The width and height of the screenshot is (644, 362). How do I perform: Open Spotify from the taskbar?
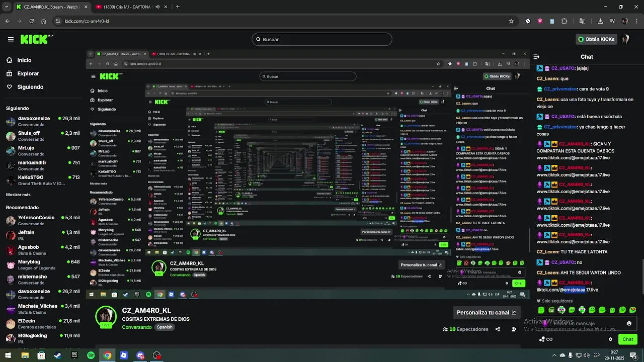[91, 355]
